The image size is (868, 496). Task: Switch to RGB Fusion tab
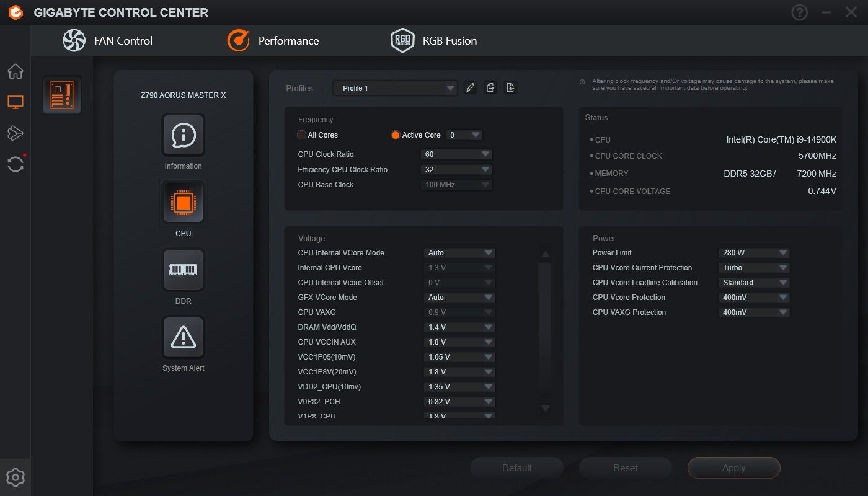tap(434, 40)
